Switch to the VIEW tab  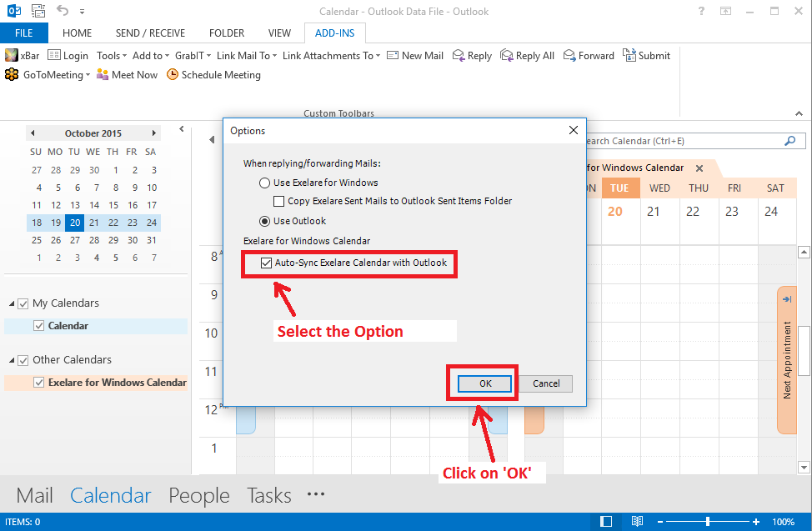pyautogui.click(x=279, y=33)
